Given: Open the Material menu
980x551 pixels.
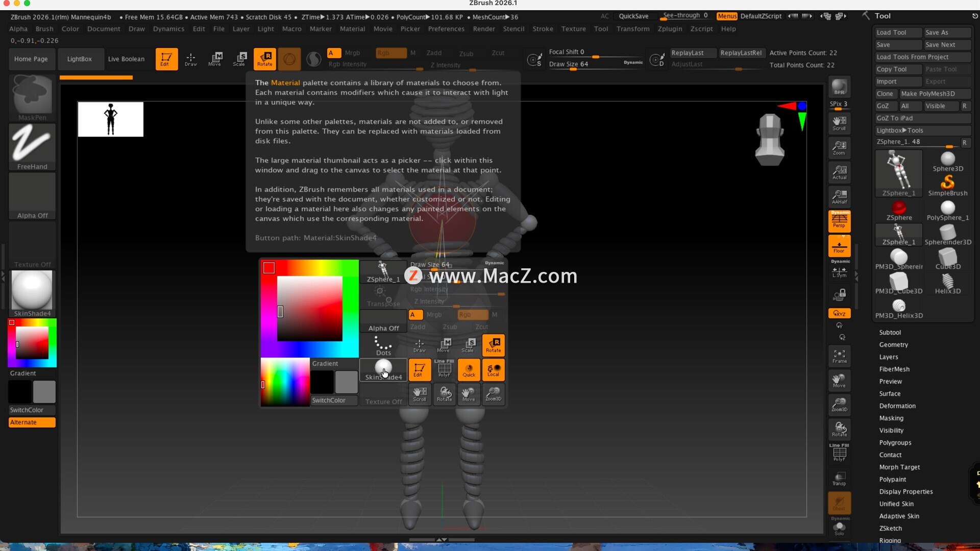Looking at the screenshot, I should click(x=352, y=29).
